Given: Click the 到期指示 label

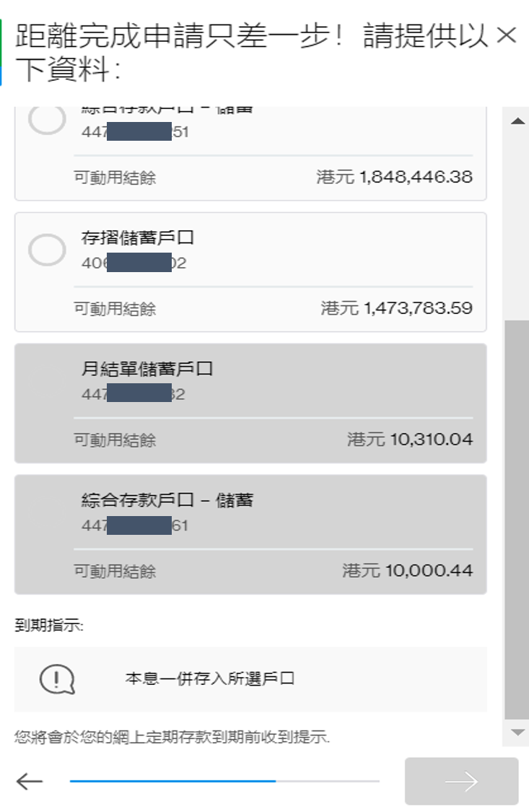Looking at the screenshot, I should point(49,626).
